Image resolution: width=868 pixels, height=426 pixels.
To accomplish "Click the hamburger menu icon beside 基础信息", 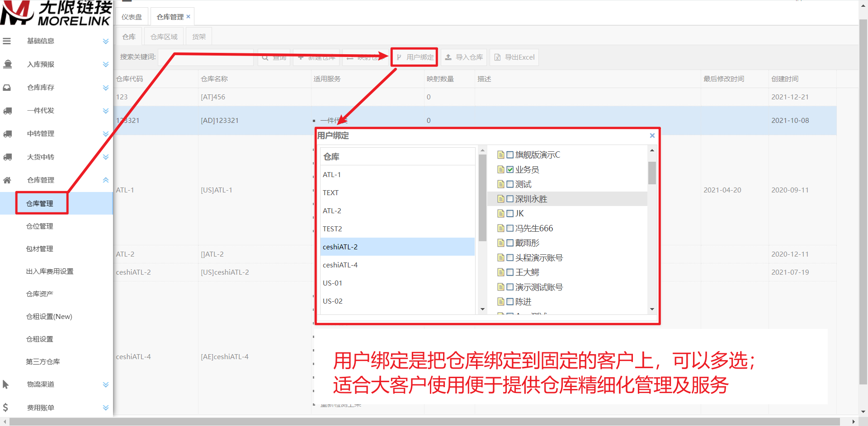I will 7,41.
